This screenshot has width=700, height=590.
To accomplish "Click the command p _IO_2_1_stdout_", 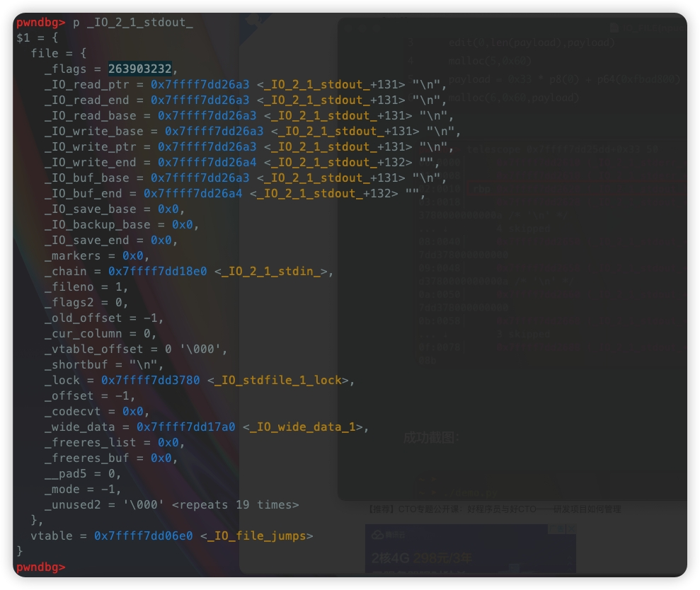I will tap(133, 23).
